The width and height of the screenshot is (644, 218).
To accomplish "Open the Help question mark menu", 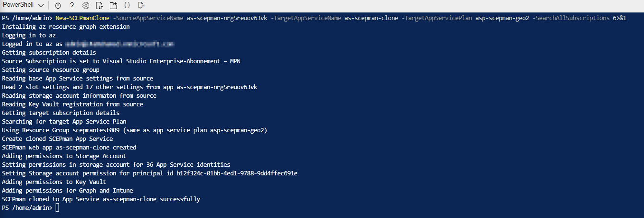I will pos(71,5).
